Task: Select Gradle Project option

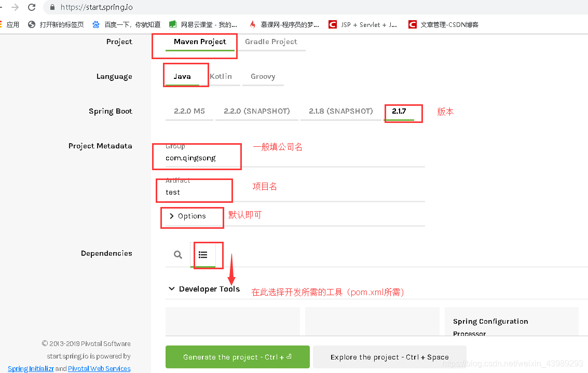Action: 271,42
